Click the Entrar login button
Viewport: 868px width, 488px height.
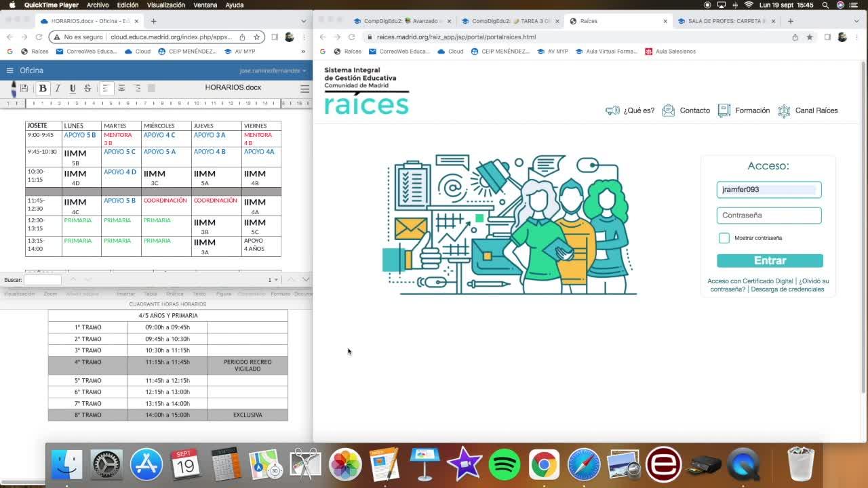coord(770,261)
